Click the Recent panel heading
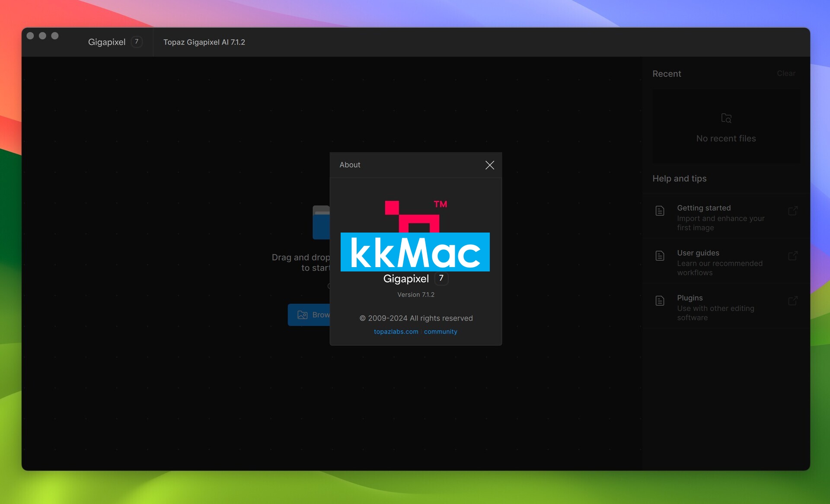Viewport: 830px width, 504px height. (x=667, y=74)
